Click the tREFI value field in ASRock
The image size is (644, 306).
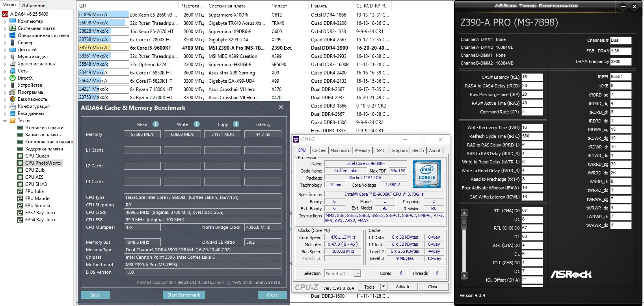pos(621,77)
